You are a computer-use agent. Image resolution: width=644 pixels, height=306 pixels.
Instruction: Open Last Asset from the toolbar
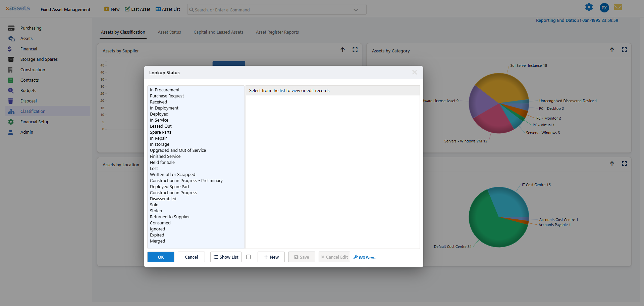(x=137, y=9)
